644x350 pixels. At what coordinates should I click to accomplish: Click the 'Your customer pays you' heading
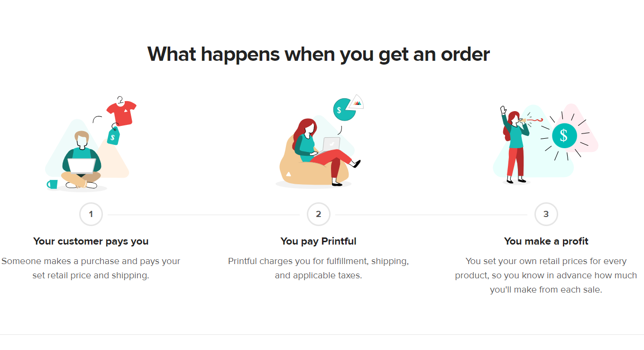(x=91, y=241)
